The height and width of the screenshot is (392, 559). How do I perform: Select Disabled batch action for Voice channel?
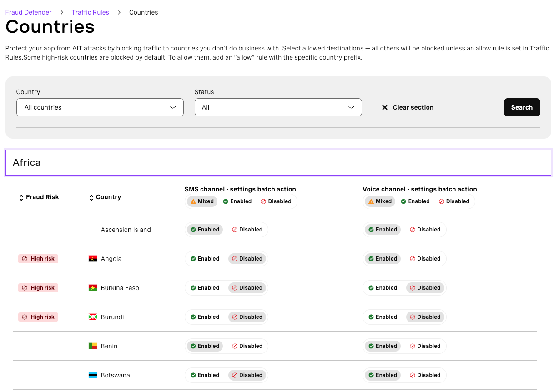[454, 201]
